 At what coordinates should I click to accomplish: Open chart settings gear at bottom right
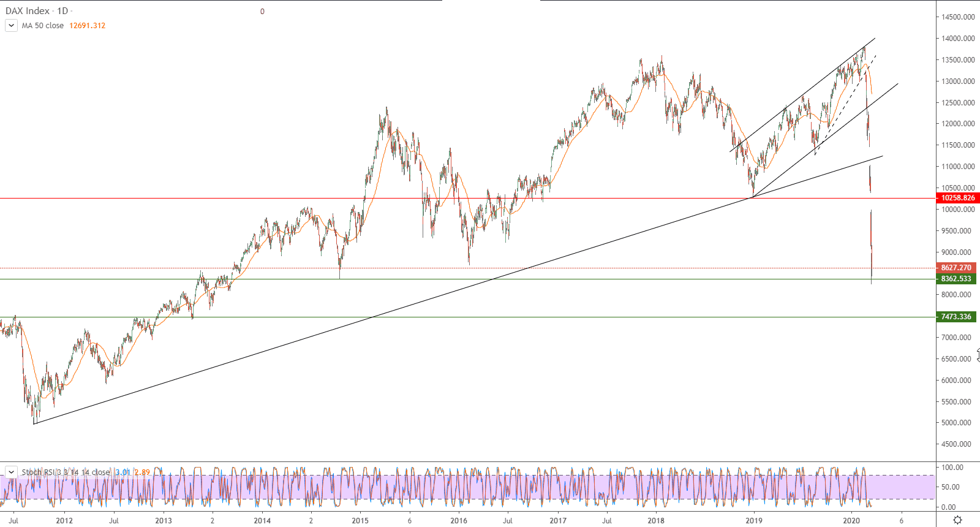pos(958,520)
